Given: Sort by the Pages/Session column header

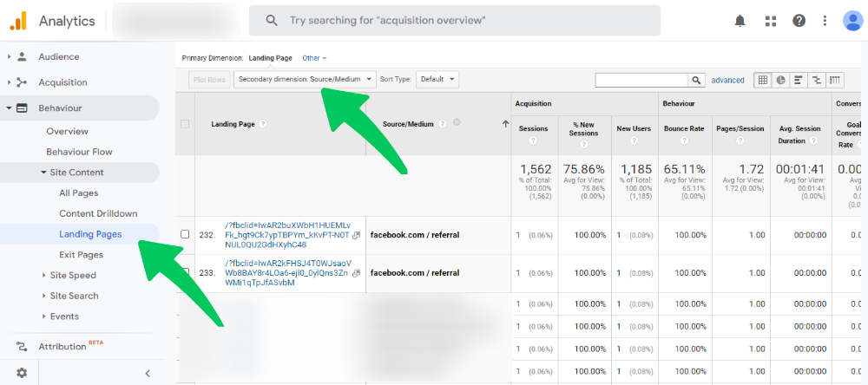Looking at the screenshot, I should tap(740, 128).
